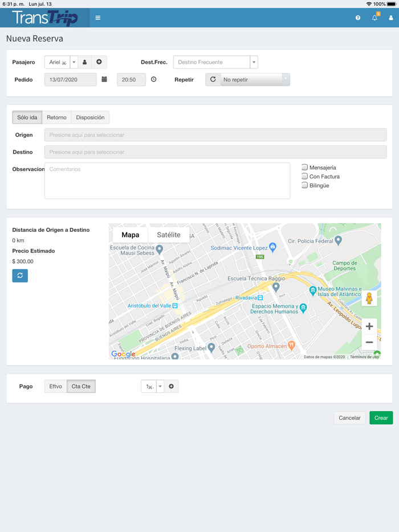
Task: Open Términos de uso link on map
Action: coord(364,357)
